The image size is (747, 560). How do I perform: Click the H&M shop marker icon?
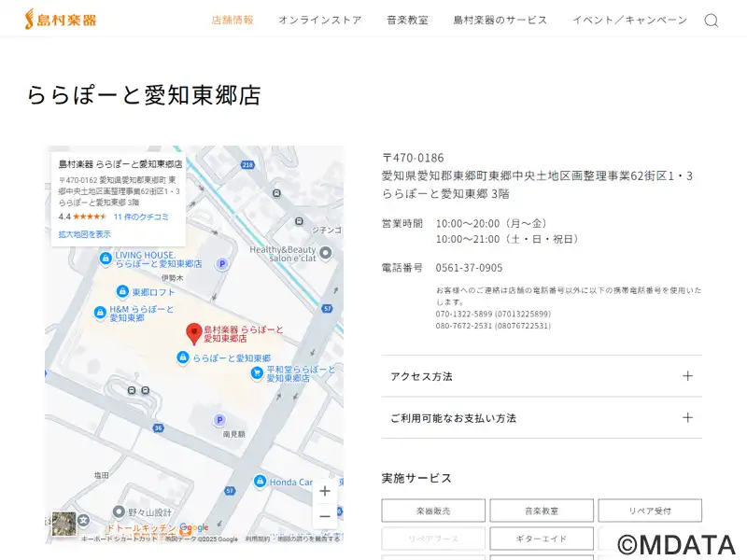(x=100, y=313)
